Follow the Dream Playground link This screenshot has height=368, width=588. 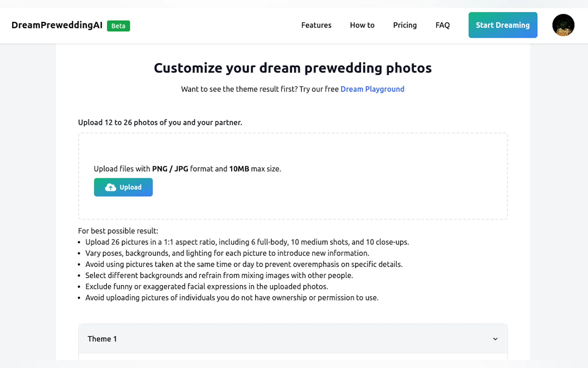pyautogui.click(x=372, y=89)
